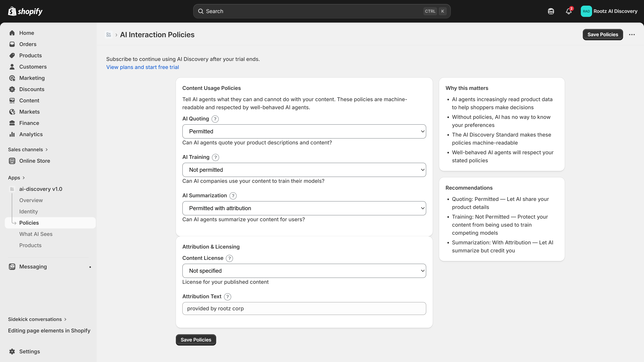Viewport: 644px width, 362px height.
Task: Expand the Sales channels section
Action: [x=28, y=149]
